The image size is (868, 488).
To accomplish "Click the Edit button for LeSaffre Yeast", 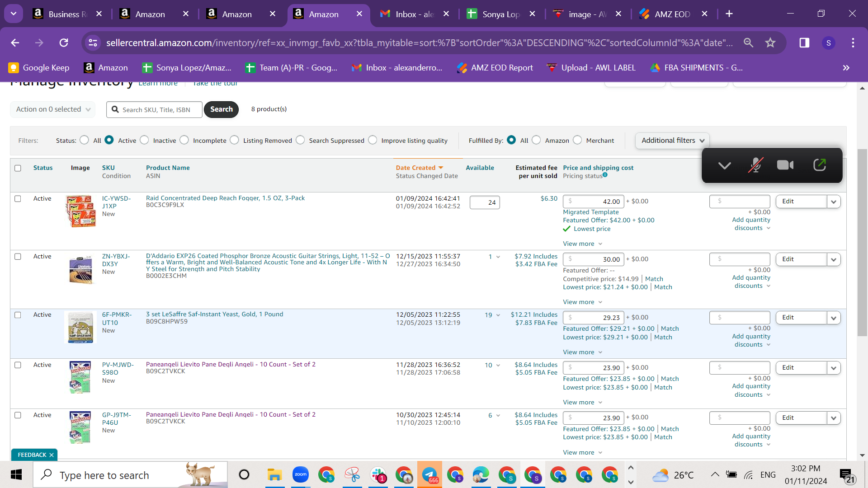I will point(801,318).
